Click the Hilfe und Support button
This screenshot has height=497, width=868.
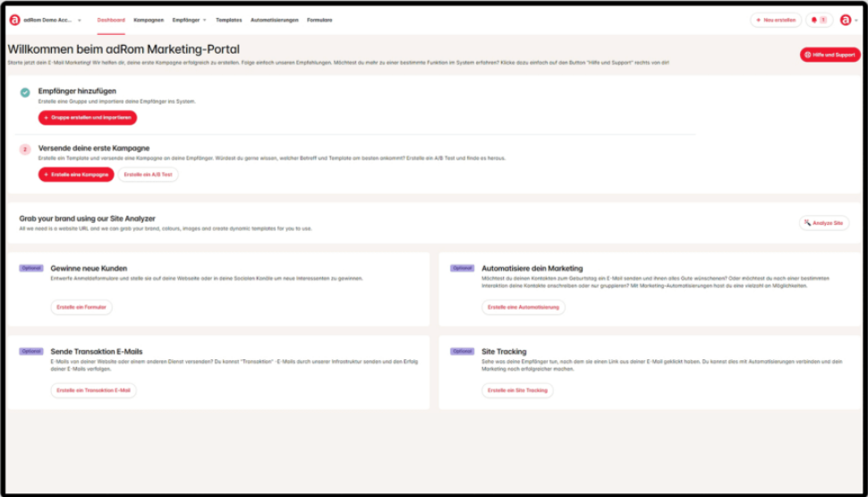pos(830,55)
